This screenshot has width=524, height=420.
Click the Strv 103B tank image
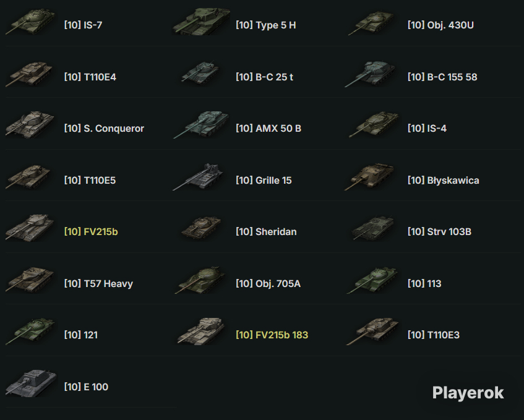coord(373,228)
